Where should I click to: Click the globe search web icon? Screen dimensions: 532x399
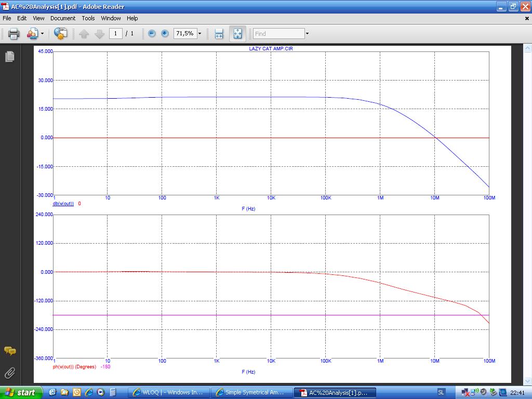point(60,34)
